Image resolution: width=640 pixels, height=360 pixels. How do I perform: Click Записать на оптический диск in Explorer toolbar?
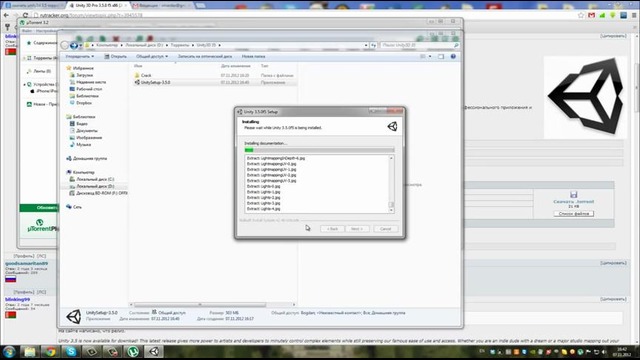[204, 56]
